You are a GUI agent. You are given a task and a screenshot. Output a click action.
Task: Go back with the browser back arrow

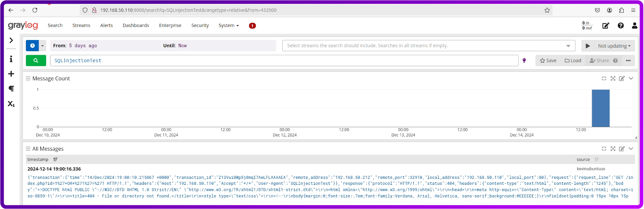[11, 10]
